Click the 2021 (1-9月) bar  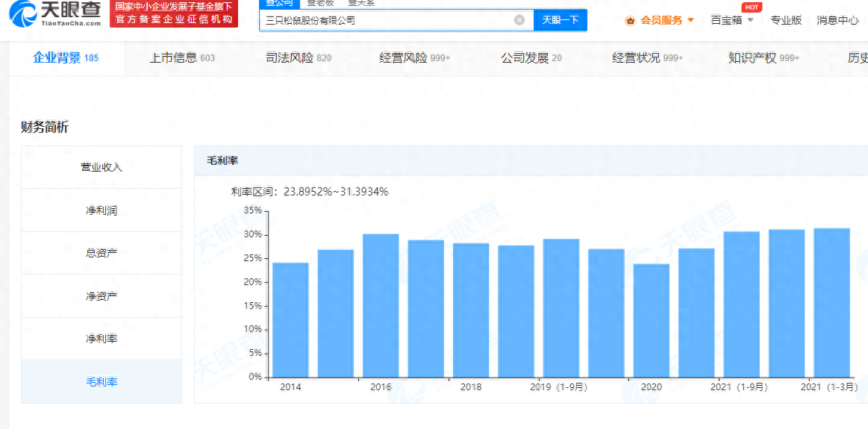pyautogui.click(x=742, y=304)
